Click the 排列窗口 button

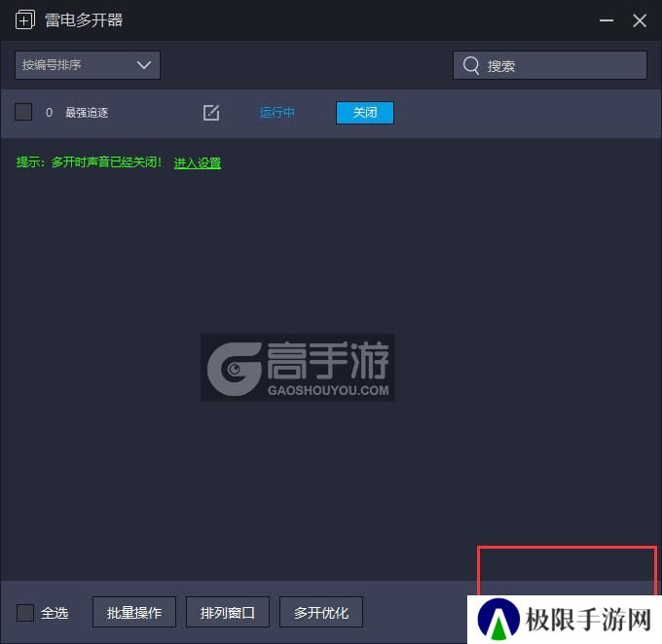point(228,612)
